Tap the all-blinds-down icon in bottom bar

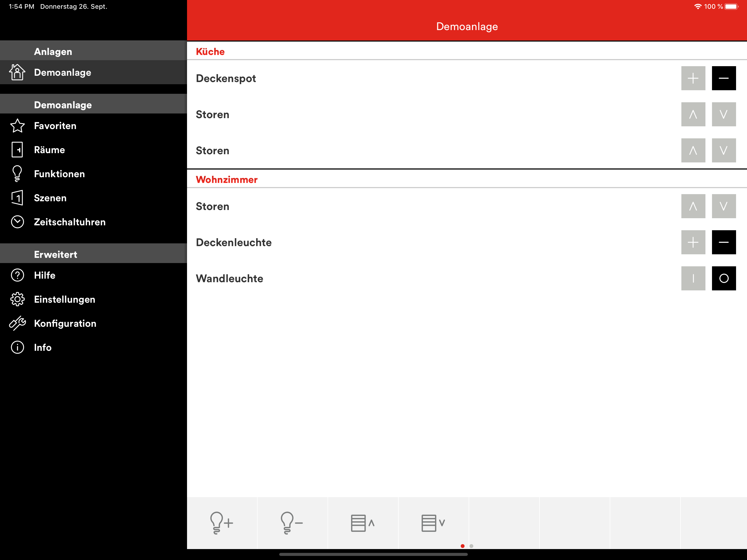pyautogui.click(x=433, y=523)
